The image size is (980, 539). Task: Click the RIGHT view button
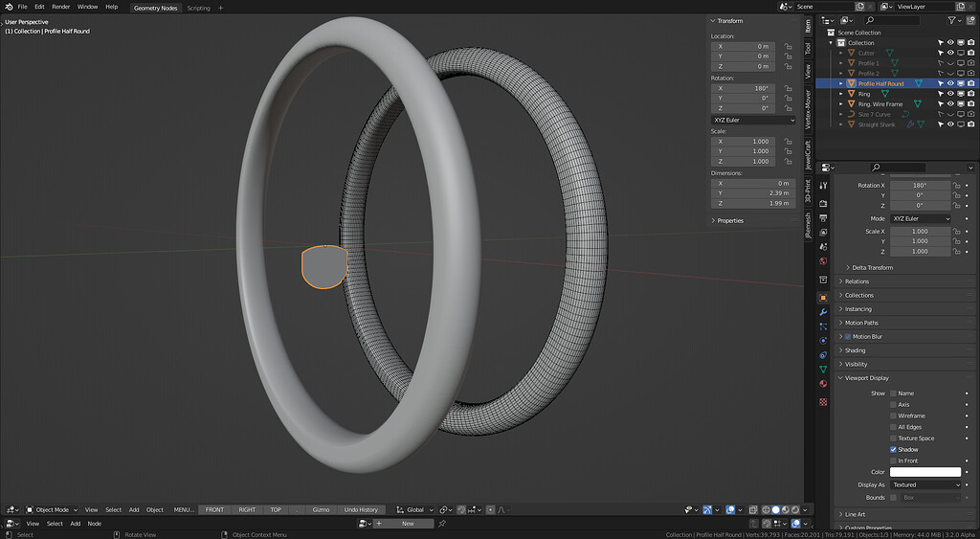[x=247, y=509]
